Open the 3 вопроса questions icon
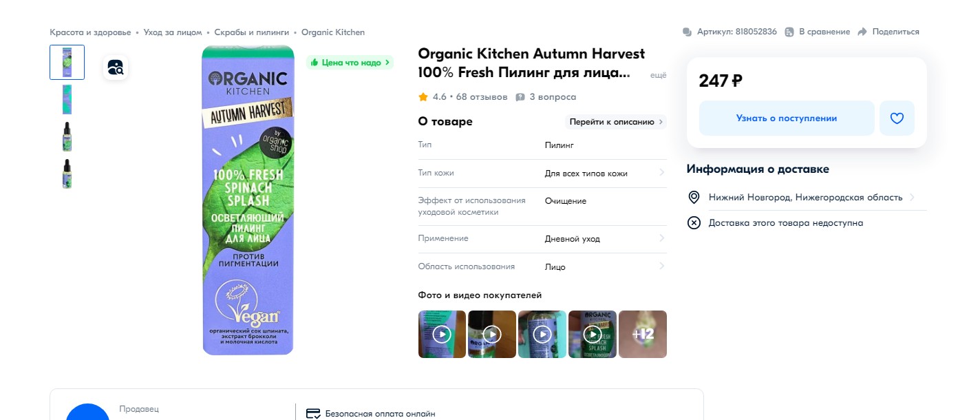The width and height of the screenshot is (980, 420). coord(520,97)
